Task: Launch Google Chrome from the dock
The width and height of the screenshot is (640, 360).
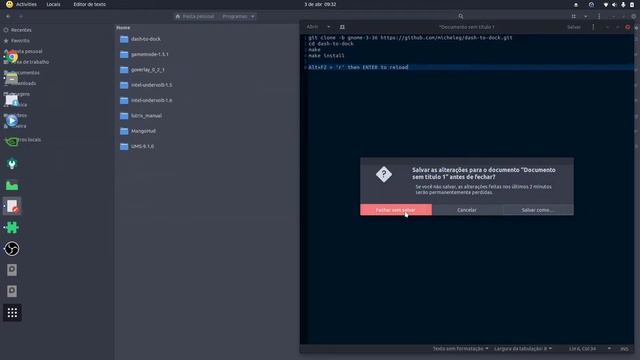Action: tap(12, 57)
